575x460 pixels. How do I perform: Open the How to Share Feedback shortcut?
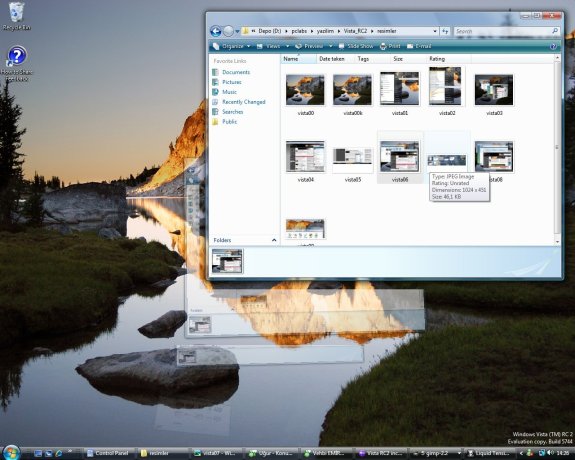pyautogui.click(x=17, y=63)
